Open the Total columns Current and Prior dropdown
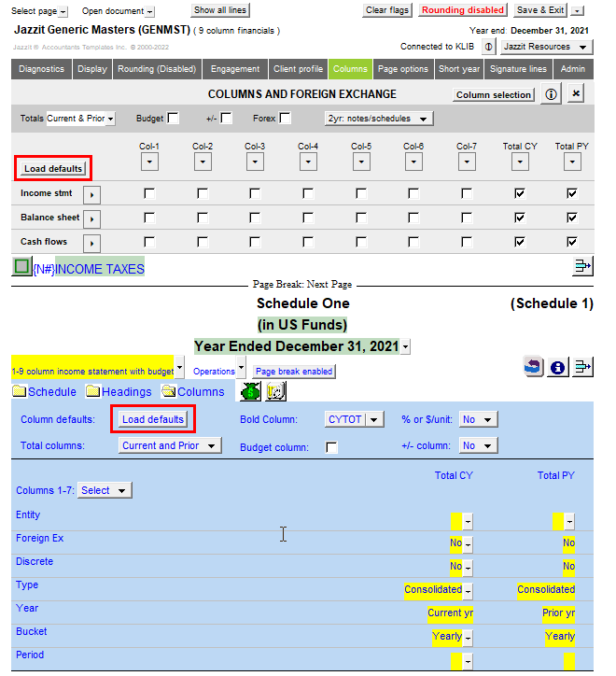Image resolution: width=616 pixels, height=676 pixels. point(170,445)
